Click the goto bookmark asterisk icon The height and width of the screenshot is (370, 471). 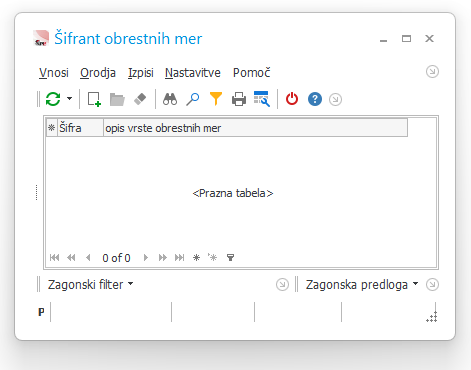click(x=213, y=257)
